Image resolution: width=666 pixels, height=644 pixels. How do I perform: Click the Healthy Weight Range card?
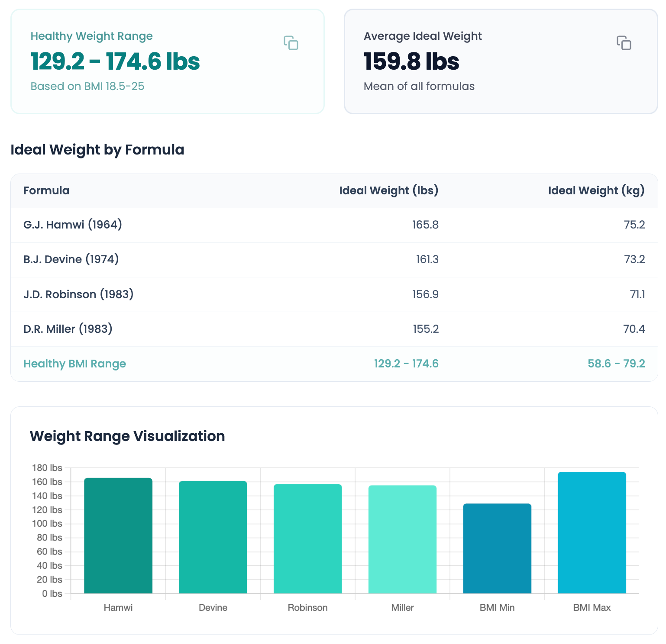coord(167,61)
